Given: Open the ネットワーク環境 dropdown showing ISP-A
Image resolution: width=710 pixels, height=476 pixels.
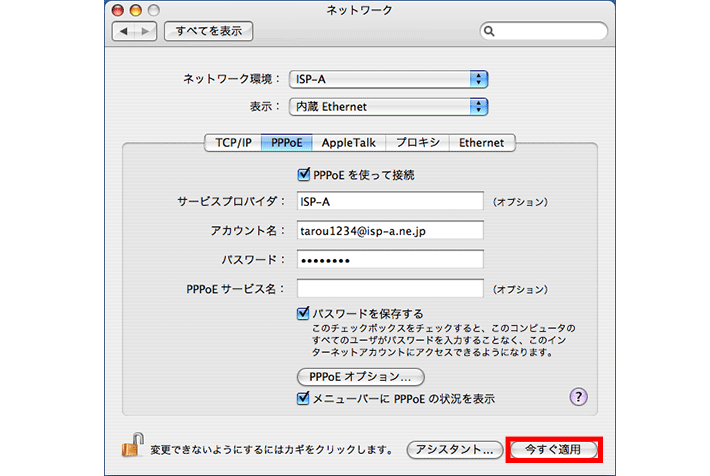Looking at the screenshot, I should pos(388,78).
